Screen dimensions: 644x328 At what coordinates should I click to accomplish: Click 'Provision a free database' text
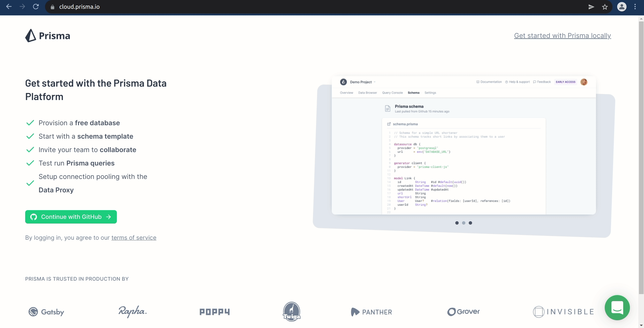(x=79, y=123)
